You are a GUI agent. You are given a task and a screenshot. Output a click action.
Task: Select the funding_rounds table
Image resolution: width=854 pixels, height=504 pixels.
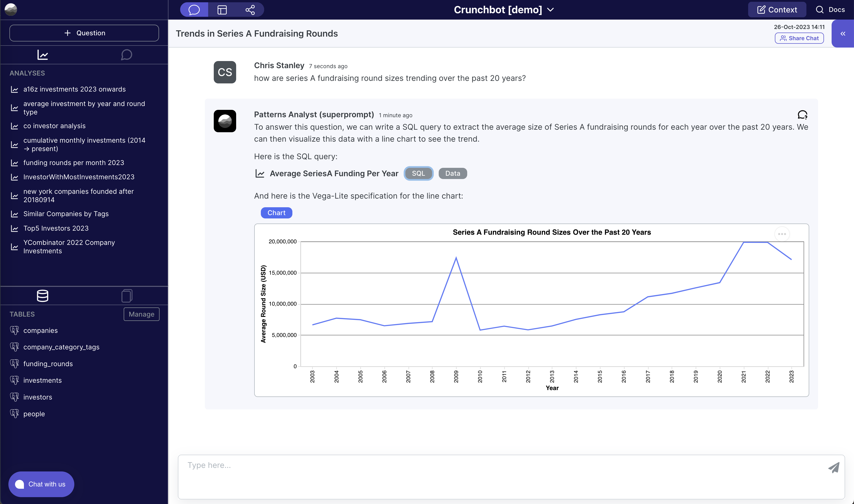point(48,364)
